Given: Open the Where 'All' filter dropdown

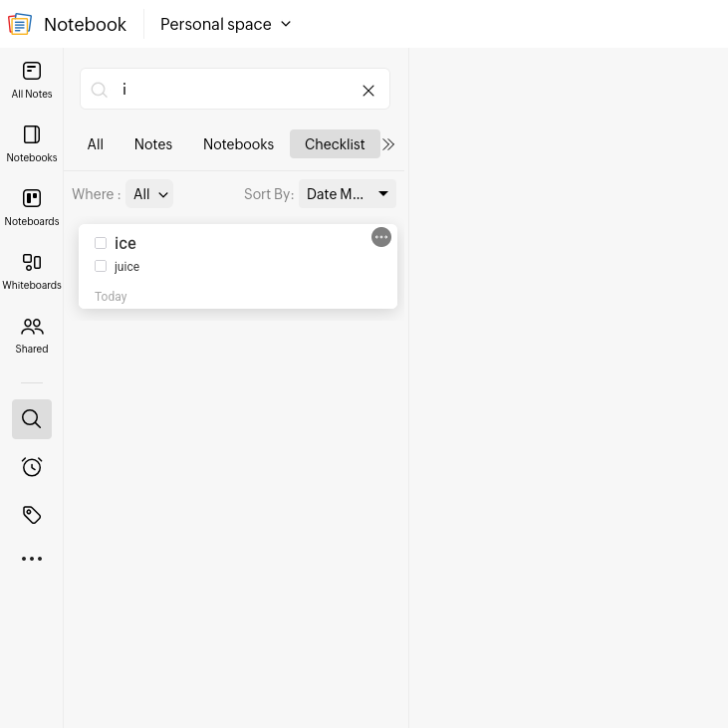Looking at the screenshot, I should (x=149, y=194).
